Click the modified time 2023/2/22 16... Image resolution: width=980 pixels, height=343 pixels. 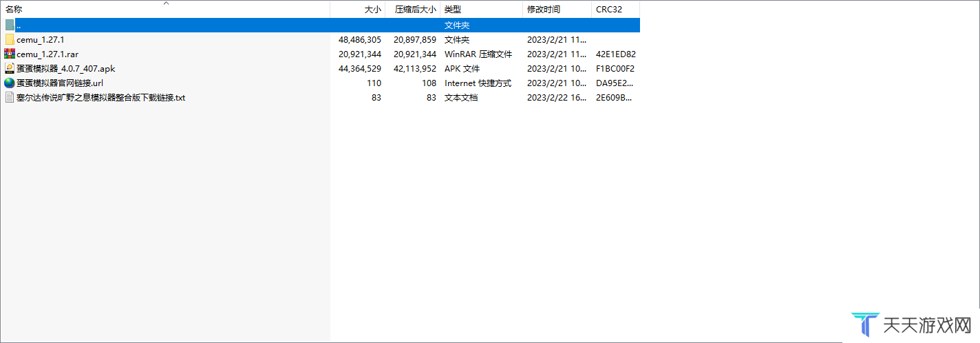pos(557,97)
